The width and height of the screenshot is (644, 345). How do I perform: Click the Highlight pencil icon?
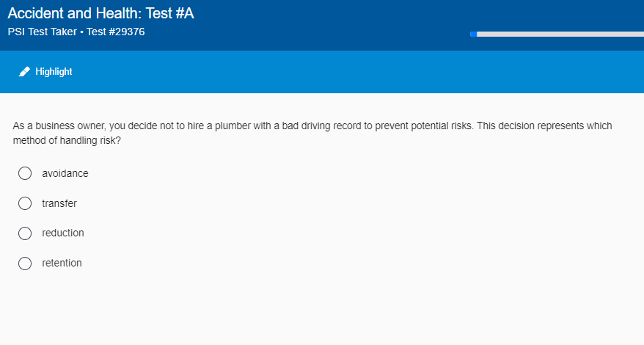(24, 72)
